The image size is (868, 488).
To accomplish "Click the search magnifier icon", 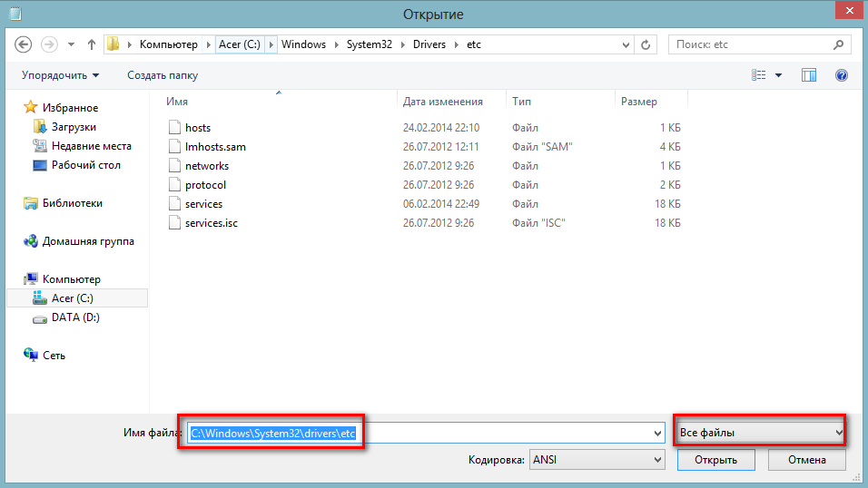I will pos(838,44).
